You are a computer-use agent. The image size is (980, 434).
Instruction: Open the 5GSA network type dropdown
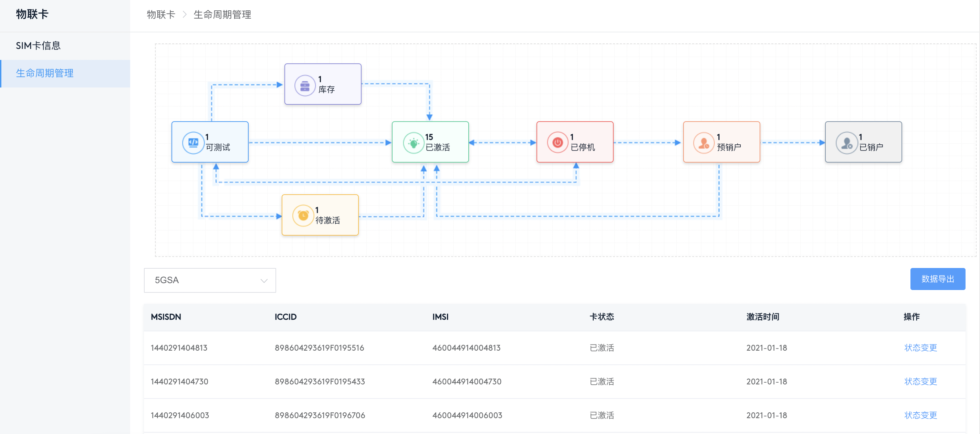[210, 280]
